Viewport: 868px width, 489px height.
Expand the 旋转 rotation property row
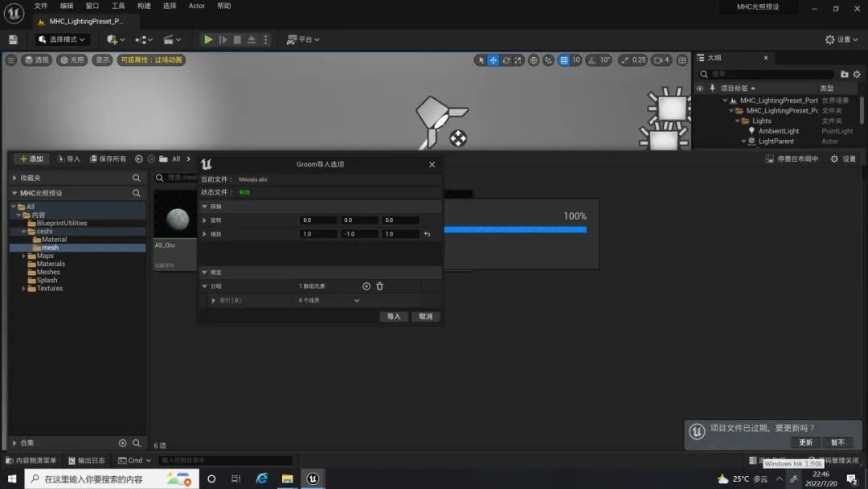click(x=204, y=220)
